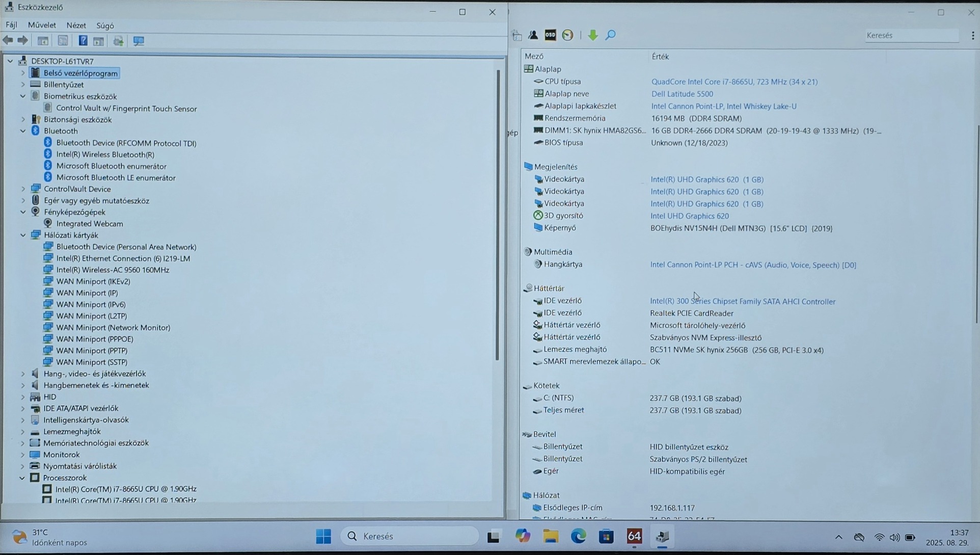
Task: Open the benchmark gauge icon in AIDA64
Action: point(567,35)
